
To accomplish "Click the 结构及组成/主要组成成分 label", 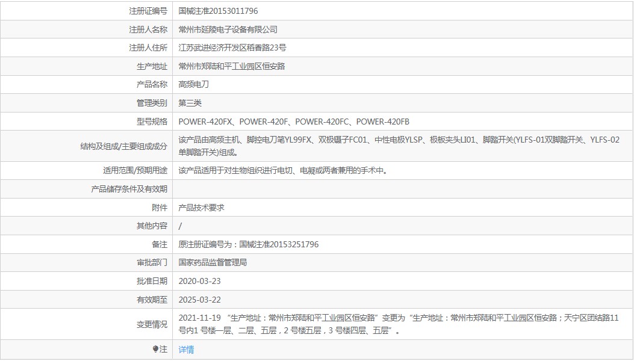I will coord(123,146).
